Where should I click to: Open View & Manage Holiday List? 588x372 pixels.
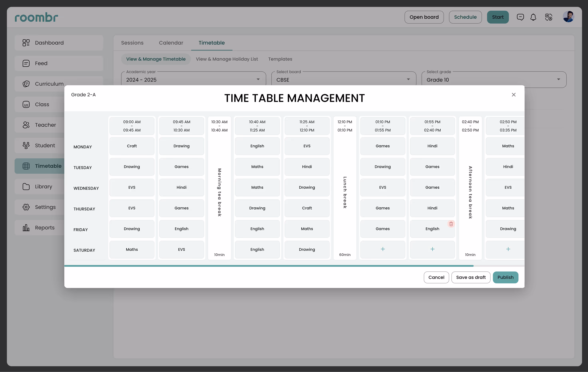[x=227, y=59]
